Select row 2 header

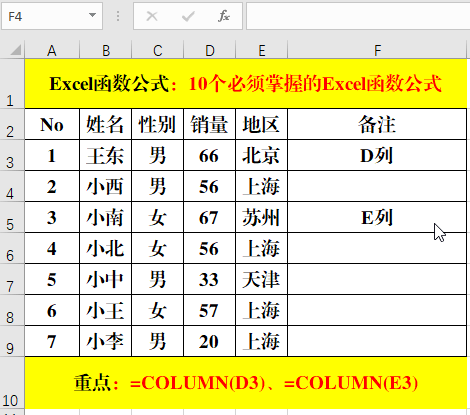point(12,124)
